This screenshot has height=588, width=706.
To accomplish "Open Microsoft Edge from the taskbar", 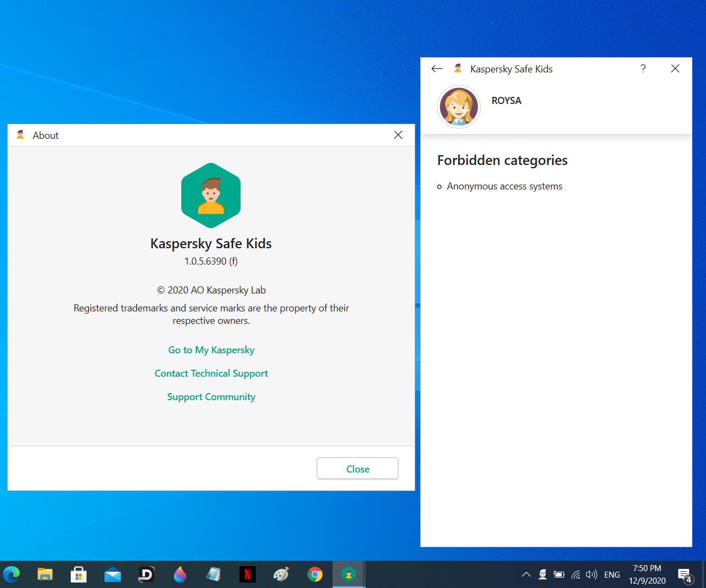I will 11,574.
